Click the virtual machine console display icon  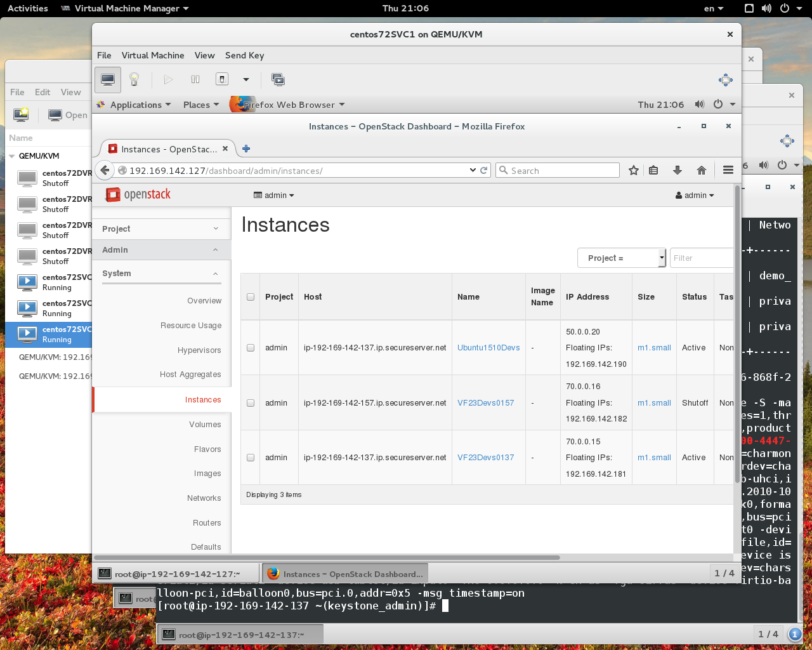[x=108, y=79]
